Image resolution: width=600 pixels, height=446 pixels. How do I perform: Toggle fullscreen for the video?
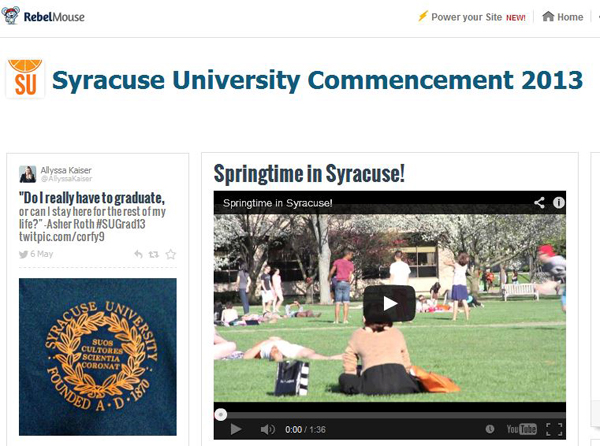pos(554,430)
